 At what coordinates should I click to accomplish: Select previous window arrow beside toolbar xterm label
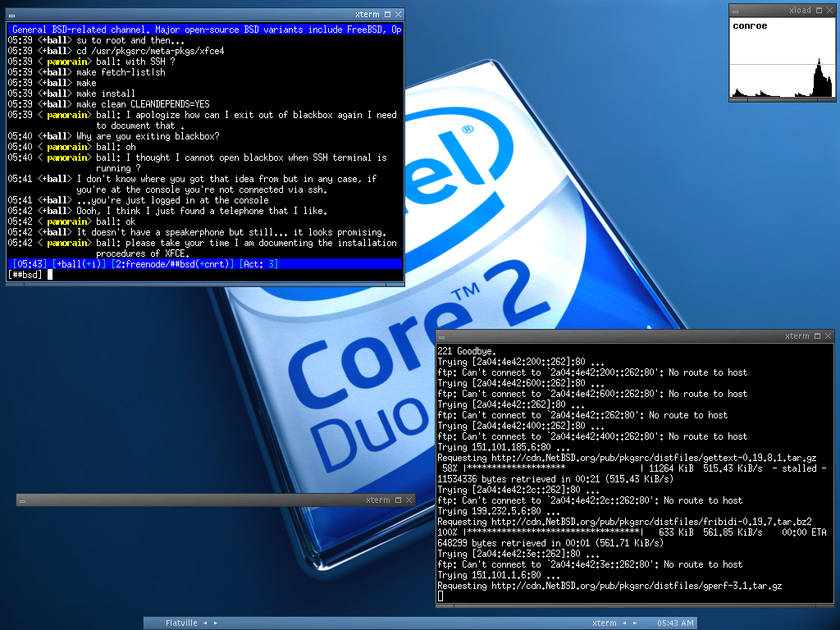coord(624,623)
